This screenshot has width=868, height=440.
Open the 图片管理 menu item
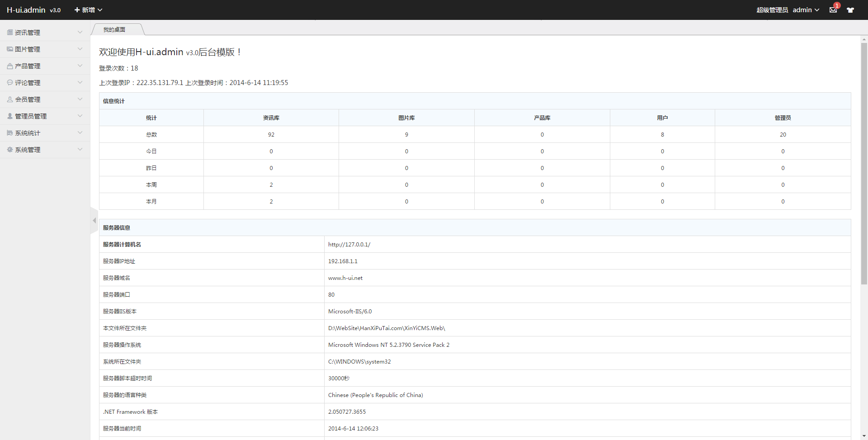(x=45, y=49)
